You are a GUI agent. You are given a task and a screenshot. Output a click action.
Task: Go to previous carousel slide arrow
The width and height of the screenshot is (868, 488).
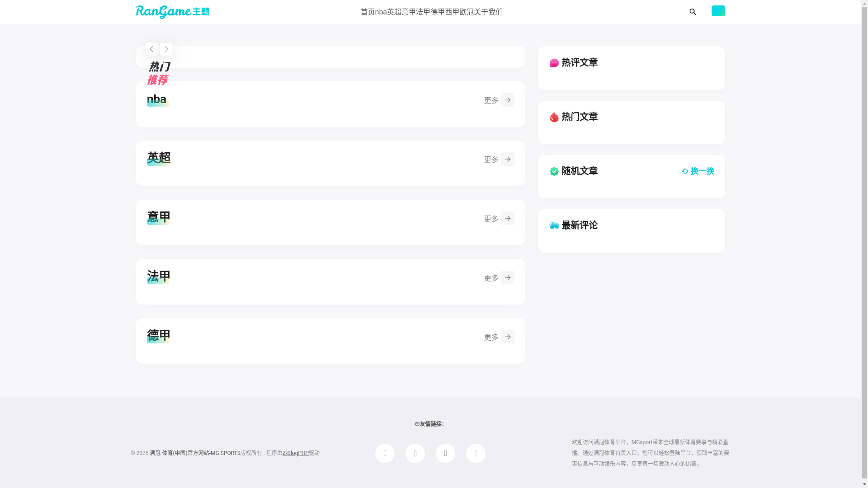(x=152, y=49)
